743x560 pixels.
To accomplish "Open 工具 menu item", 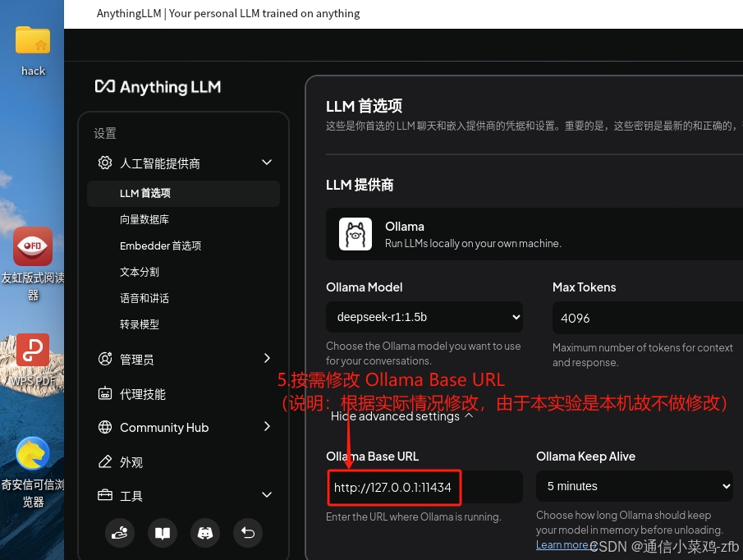I will [x=131, y=496].
